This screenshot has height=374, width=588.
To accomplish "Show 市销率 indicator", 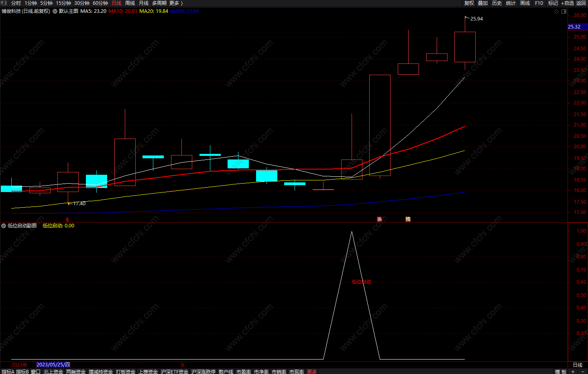I will point(279,372).
